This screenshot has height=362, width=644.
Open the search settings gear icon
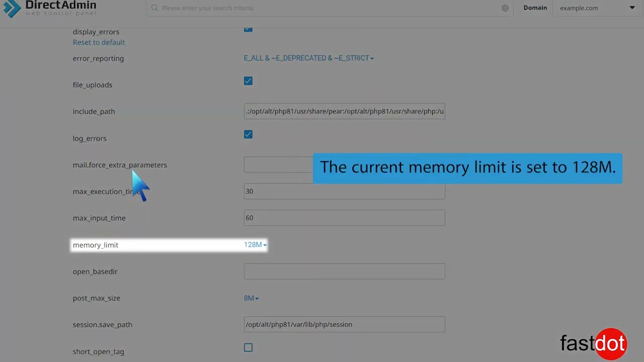pos(505,8)
